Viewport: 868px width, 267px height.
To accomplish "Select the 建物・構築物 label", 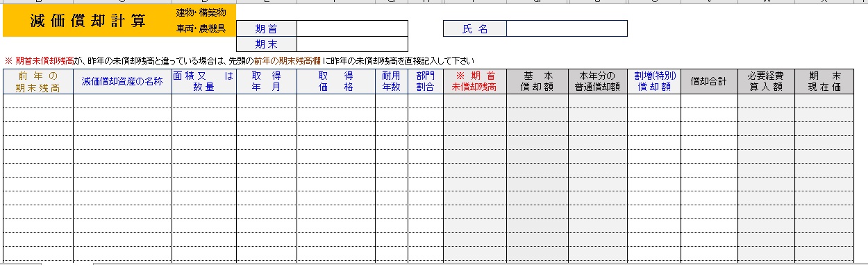I will [201, 13].
